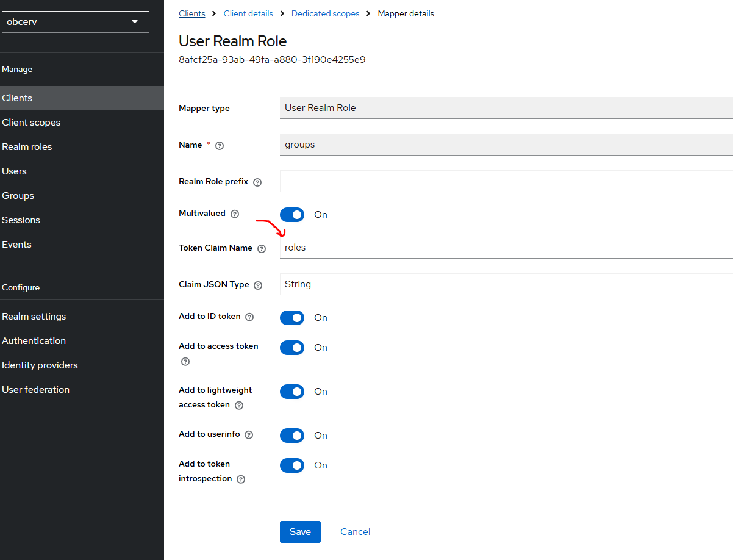Click the Mapper type field
Viewport: 733px width, 560px height.
(x=506, y=108)
